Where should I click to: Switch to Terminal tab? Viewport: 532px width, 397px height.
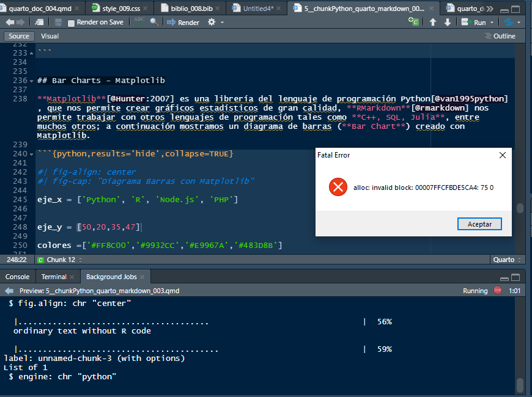(54, 277)
